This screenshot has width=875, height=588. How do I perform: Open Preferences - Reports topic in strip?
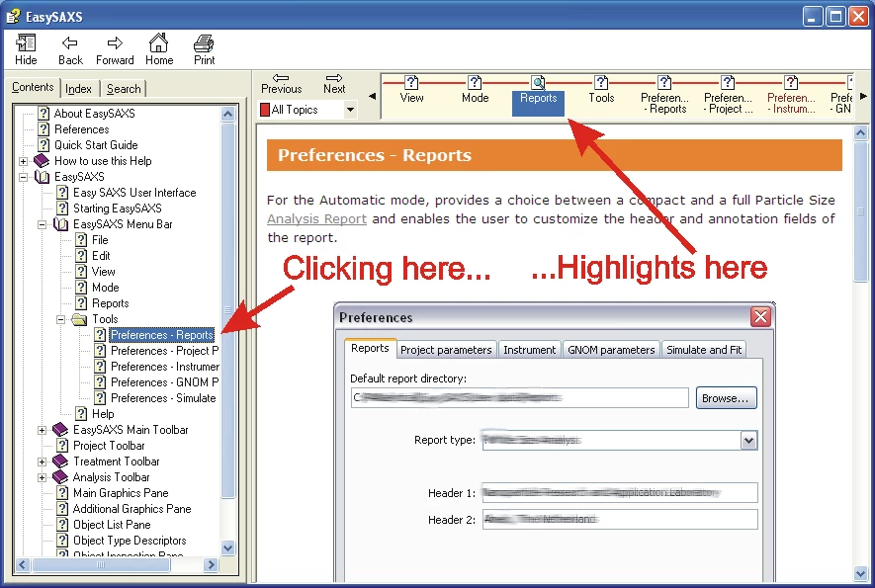tap(664, 96)
